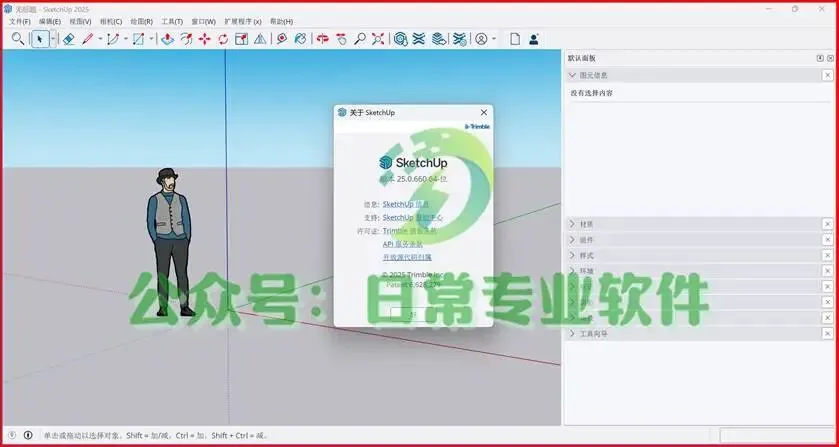Open Extension Warehouse icon

419,39
